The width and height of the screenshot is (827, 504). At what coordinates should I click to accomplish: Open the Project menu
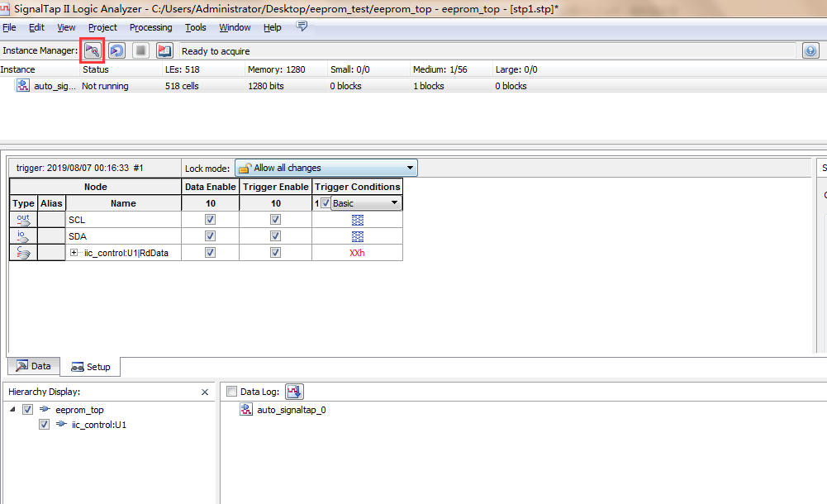[x=102, y=27]
